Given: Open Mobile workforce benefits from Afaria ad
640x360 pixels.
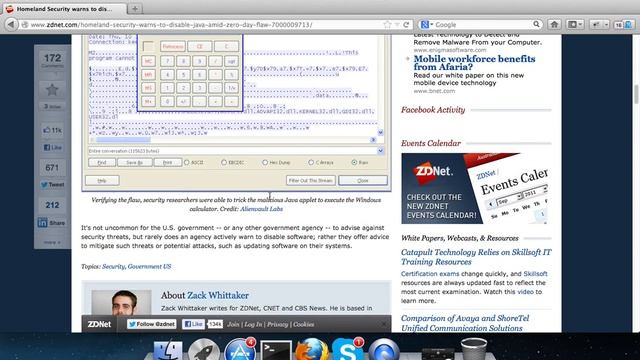Looking at the screenshot, I should pos(474,63).
